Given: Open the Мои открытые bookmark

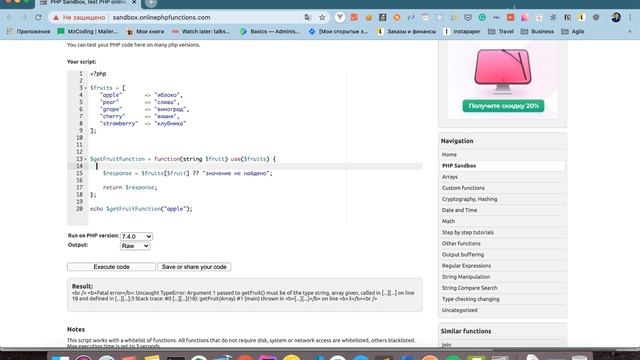Looking at the screenshot, I should 338,31.
